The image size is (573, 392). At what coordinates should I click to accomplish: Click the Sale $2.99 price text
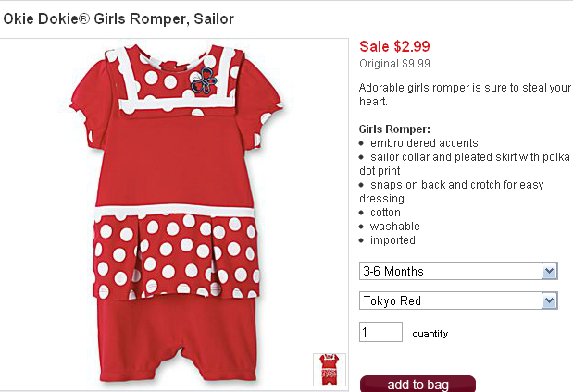(394, 46)
